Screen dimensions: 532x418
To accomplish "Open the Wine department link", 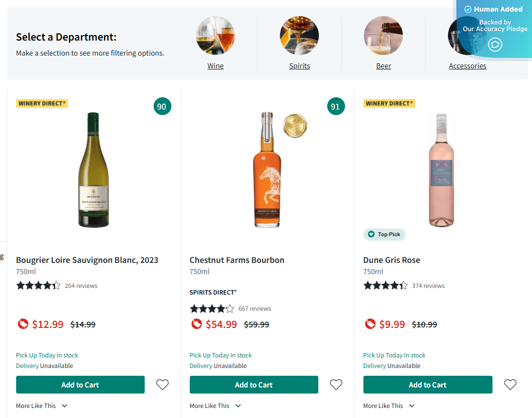I will coord(215,66).
